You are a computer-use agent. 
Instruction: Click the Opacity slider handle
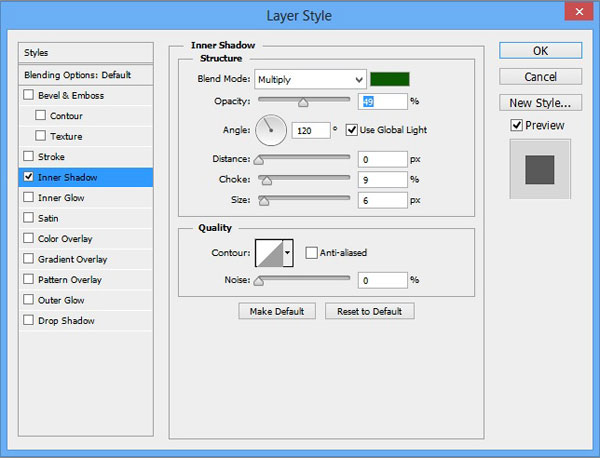(303, 101)
